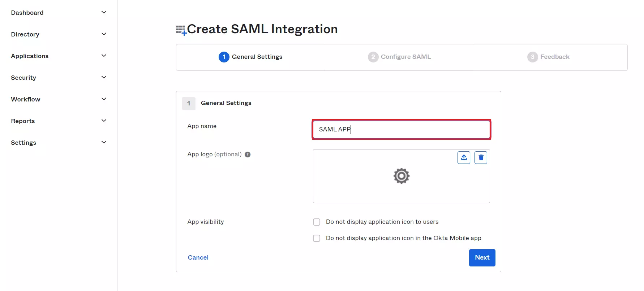Click the default gear logo placeholder
The height and width of the screenshot is (291, 644).
click(402, 176)
